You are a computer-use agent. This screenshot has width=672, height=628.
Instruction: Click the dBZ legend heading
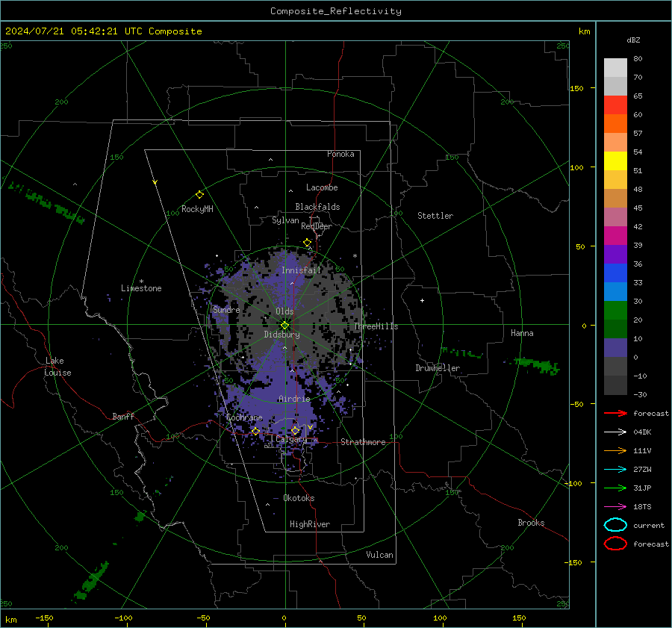click(633, 40)
